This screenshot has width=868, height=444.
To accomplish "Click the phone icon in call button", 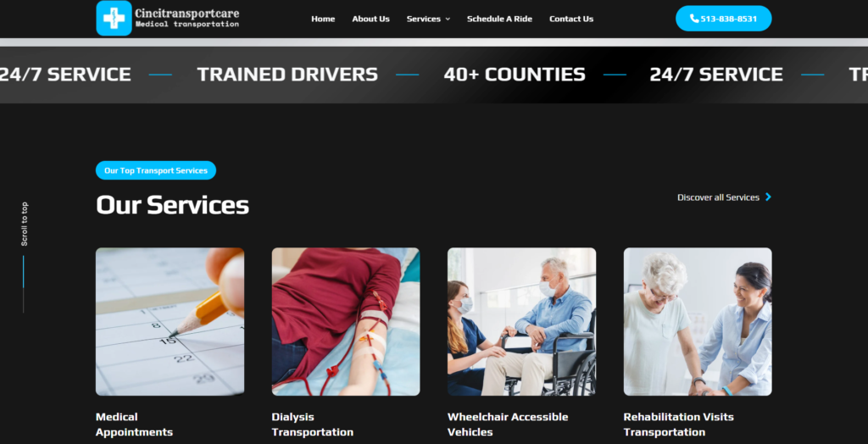I will [694, 19].
